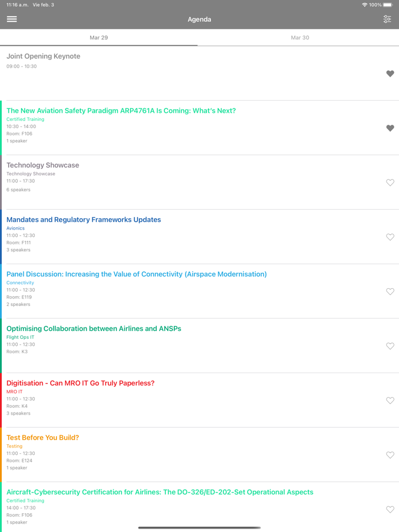
Task: Open Panel Discussion on Connectivity value
Action: coord(136,274)
